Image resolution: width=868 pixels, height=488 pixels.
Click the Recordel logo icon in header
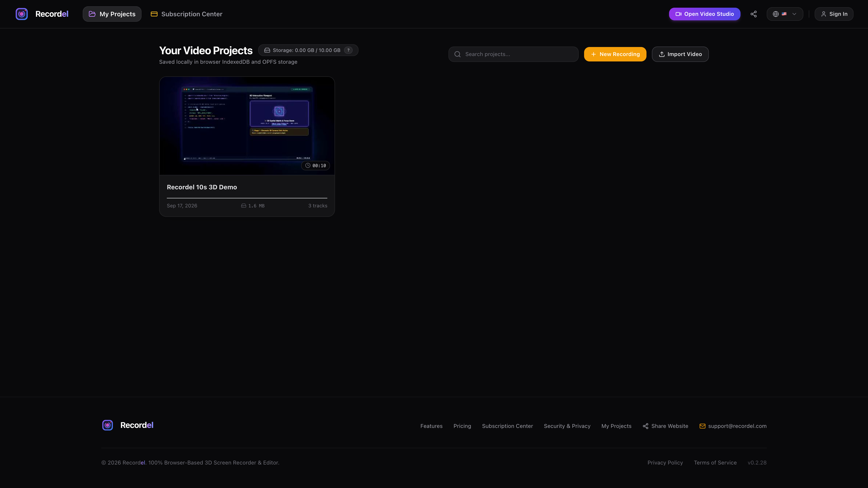(21, 14)
